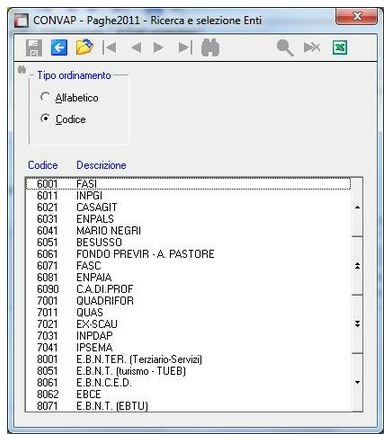Select row 6021 CASAGIT
Viewport: 389px width, 440px height.
coord(188,207)
